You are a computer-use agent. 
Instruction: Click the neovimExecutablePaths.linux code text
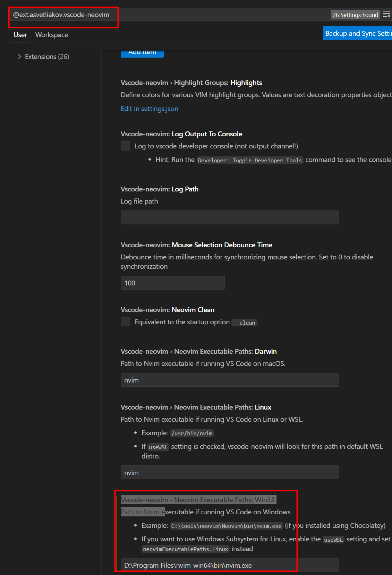click(x=186, y=549)
